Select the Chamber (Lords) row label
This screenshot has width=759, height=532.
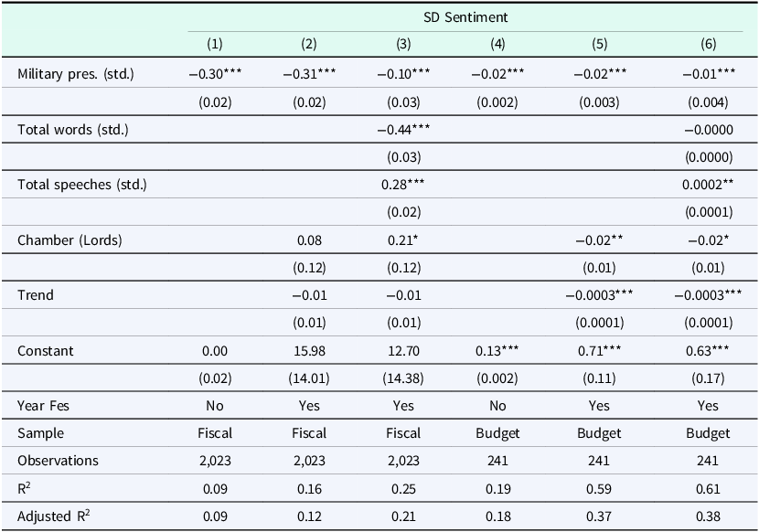pos(69,239)
